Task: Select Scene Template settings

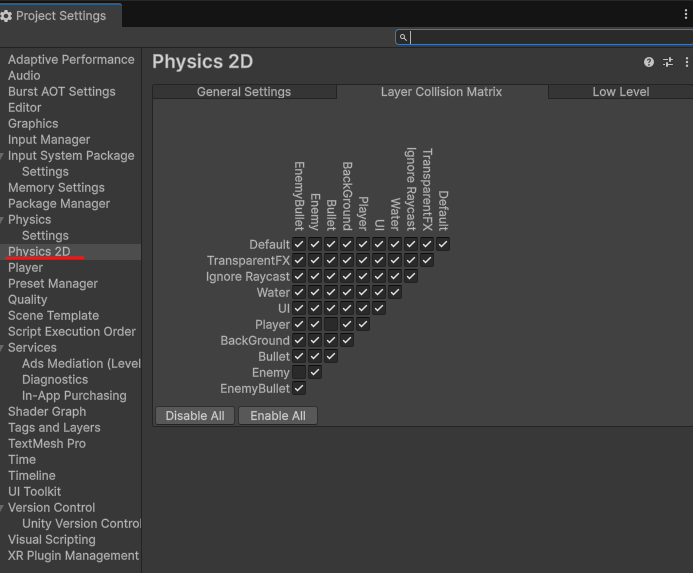Action: click(x=53, y=316)
